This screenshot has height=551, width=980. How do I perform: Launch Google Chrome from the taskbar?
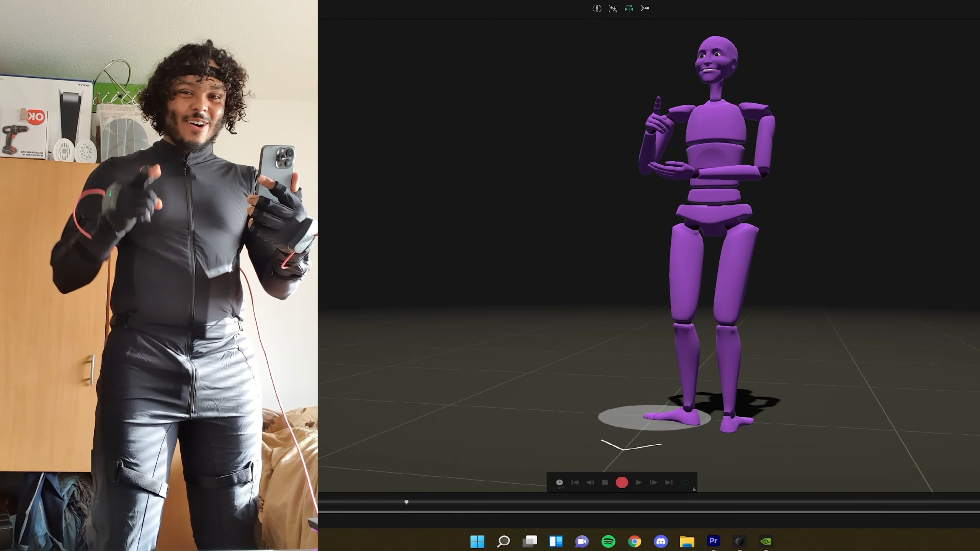click(634, 542)
